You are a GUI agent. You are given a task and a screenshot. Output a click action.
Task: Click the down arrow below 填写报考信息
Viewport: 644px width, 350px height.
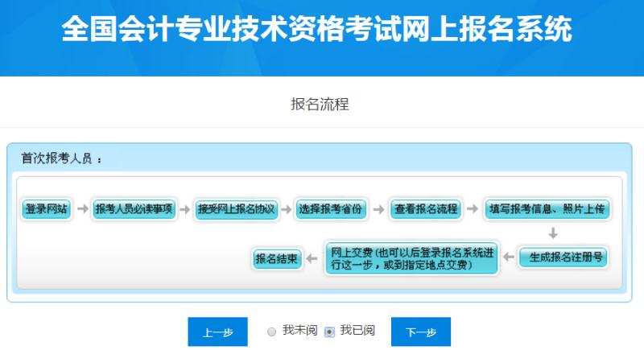[553, 233]
